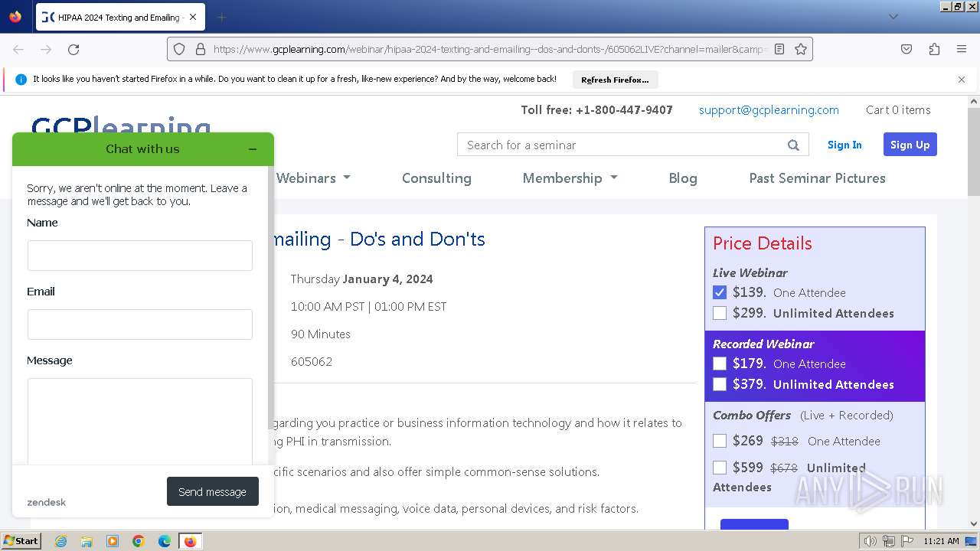
Task: Click the browser address bar URL
Action: [x=490, y=49]
